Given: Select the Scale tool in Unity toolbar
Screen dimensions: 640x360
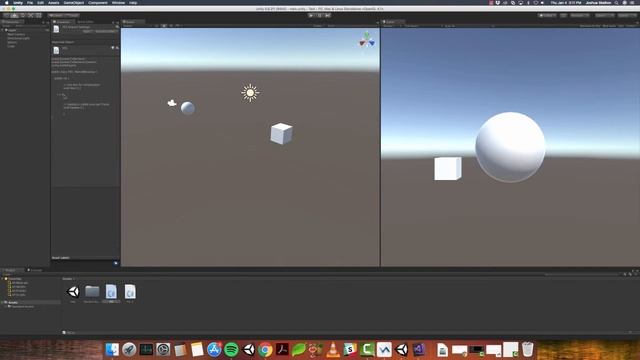Looking at the screenshot, I should (x=30, y=16).
